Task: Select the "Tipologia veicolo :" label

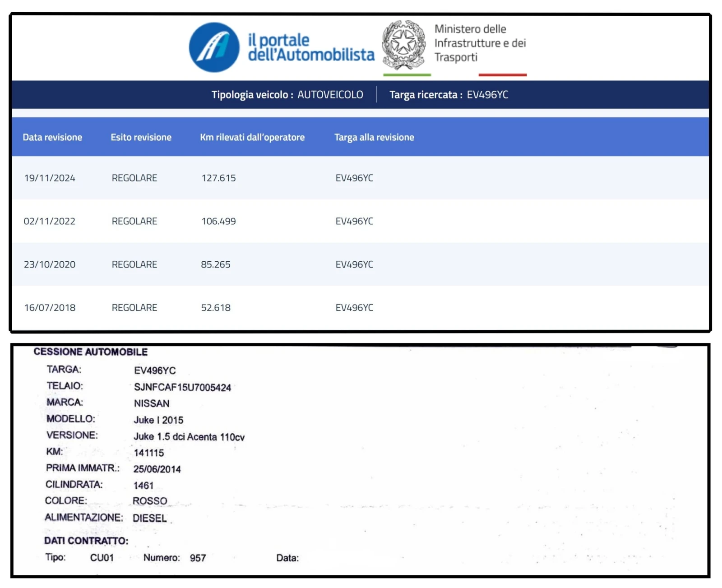Action: 252,95
